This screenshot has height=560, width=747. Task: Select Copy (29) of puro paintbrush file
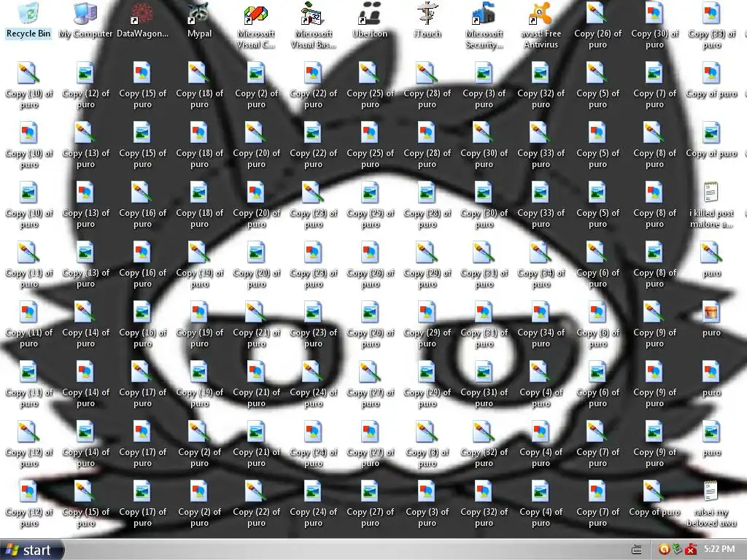click(427, 264)
